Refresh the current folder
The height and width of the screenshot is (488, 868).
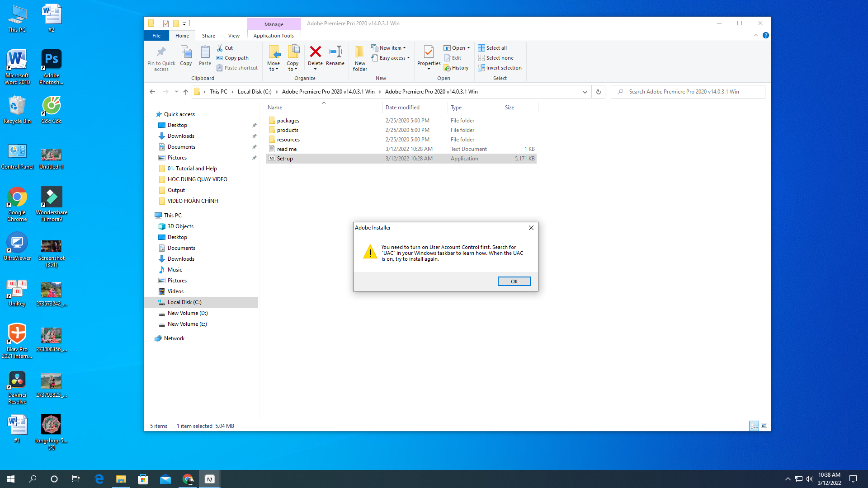click(598, 92)
